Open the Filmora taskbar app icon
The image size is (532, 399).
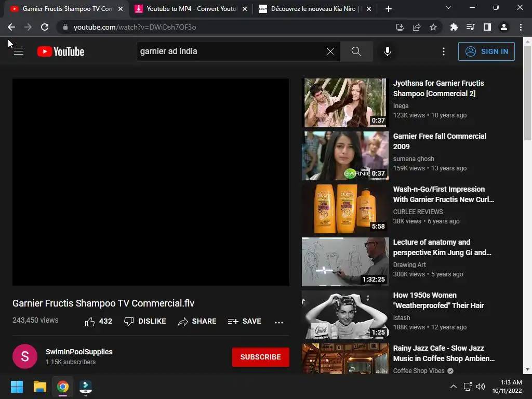click(86, 387)
